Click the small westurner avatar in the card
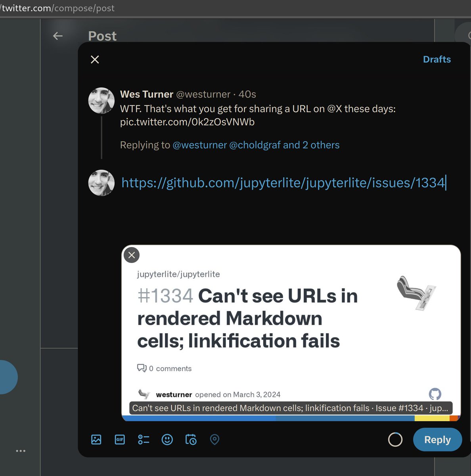Image resolution: width=471 pixels, height=476 pixels. [144, 394]
